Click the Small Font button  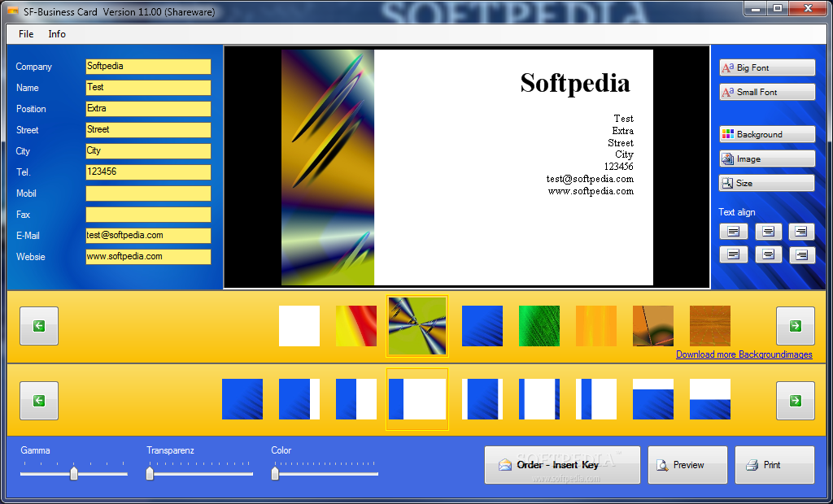point(767,92)
